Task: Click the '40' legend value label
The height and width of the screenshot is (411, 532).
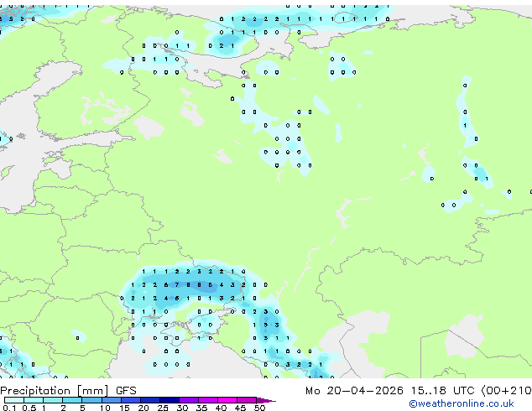Action: (222, 408)
